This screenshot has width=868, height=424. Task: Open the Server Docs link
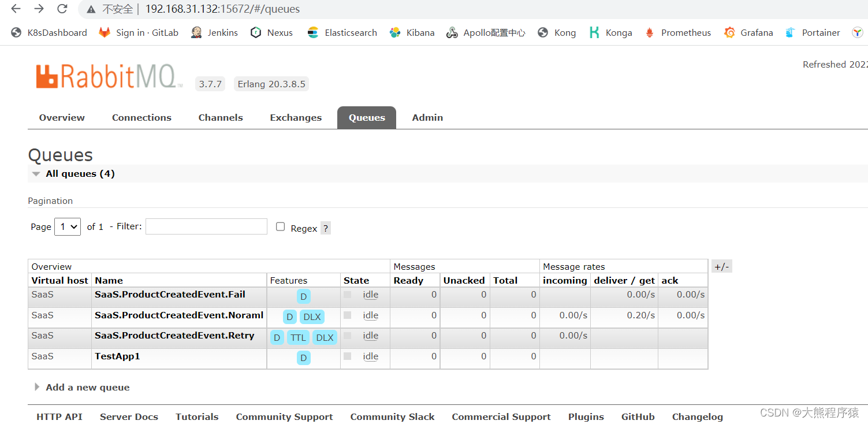coord(129,416)
